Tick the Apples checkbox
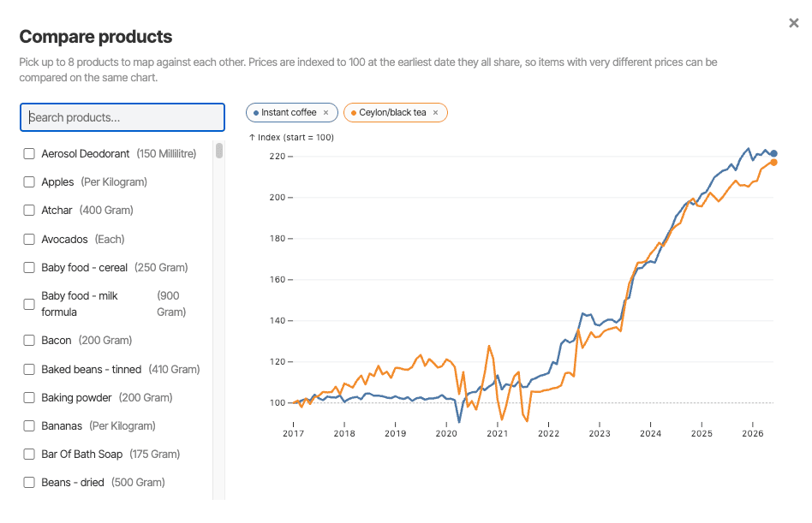The width and height of the screenshot is (812, 523). [x=29, y=182]
